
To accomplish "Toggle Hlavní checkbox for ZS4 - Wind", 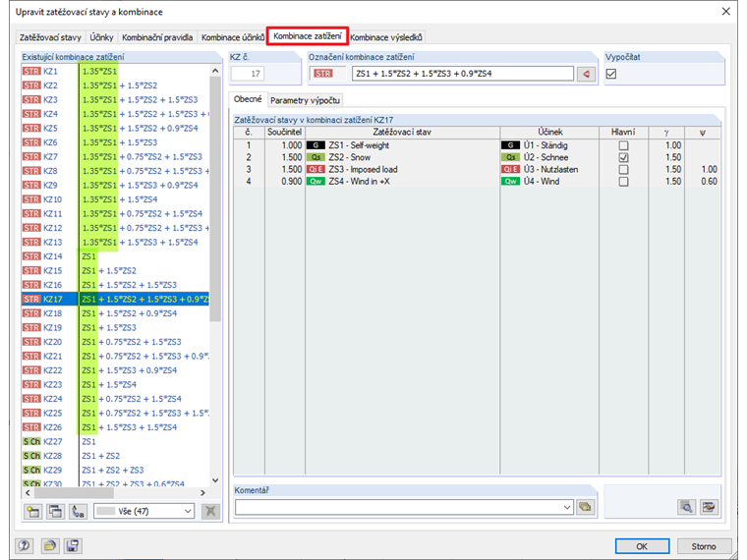I will click(x=623, y=182).
